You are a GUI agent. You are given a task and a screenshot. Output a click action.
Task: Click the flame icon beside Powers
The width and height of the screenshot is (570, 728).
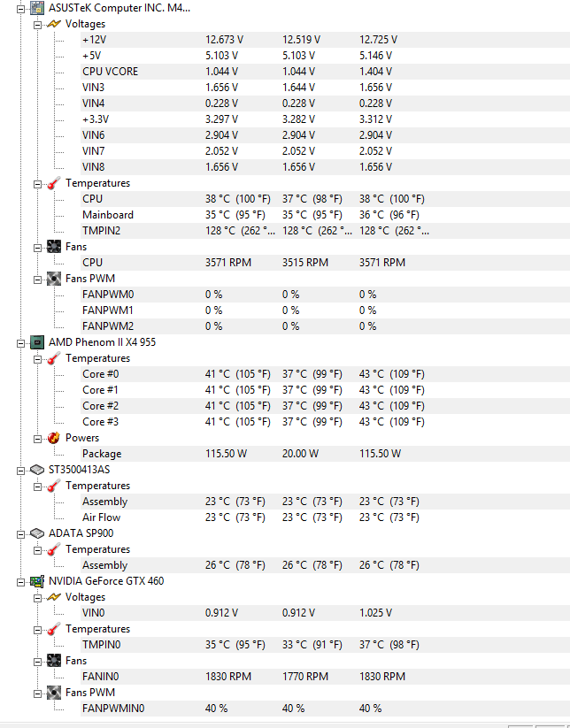[54, 438]
